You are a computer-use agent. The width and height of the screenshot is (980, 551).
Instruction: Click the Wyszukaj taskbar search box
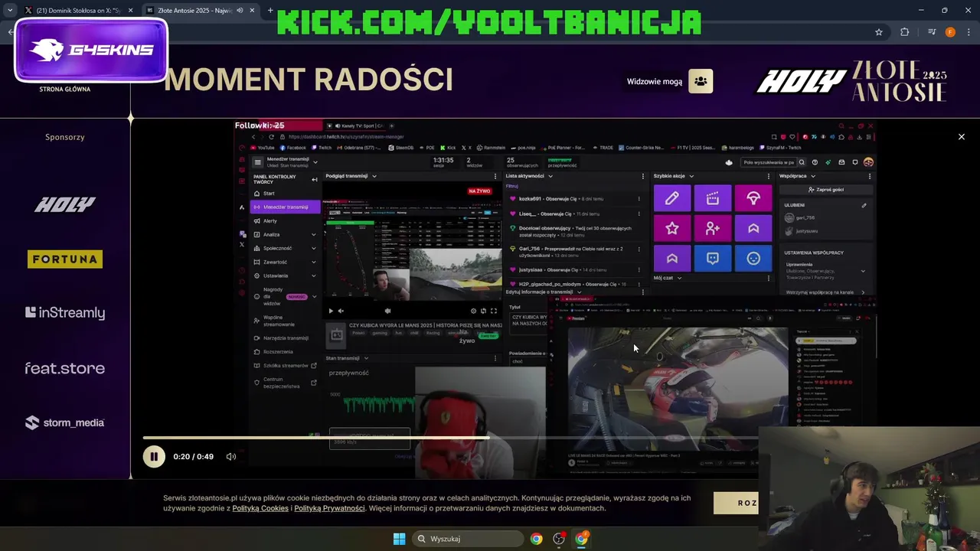click(x=468, y=539)
